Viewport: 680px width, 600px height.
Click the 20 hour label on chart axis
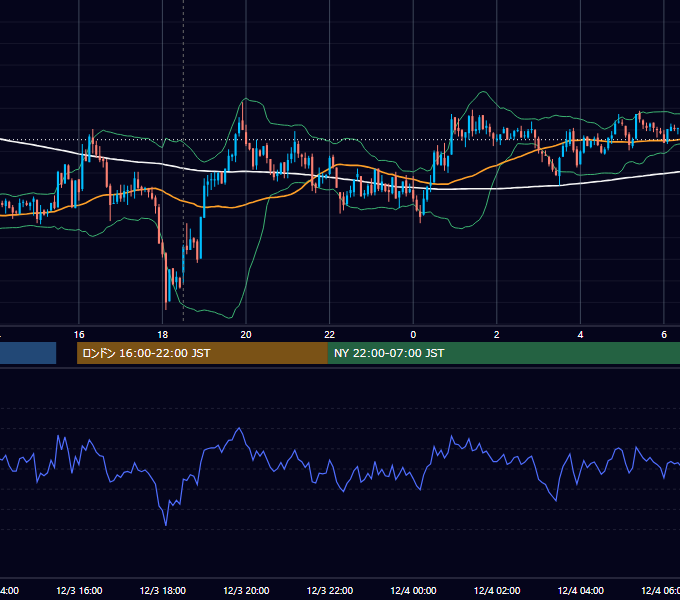pyautogui.click(x=246, y=335)
